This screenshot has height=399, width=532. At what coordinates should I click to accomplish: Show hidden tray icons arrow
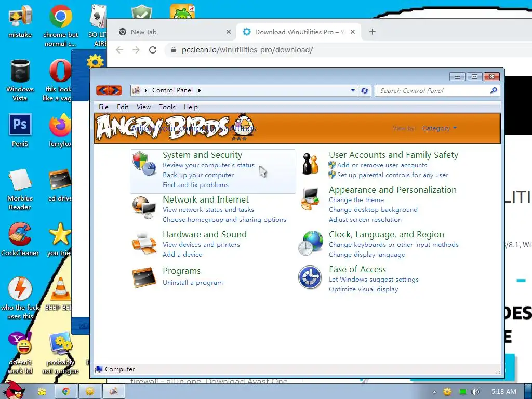pyautogui.click(x=434, y=392)
